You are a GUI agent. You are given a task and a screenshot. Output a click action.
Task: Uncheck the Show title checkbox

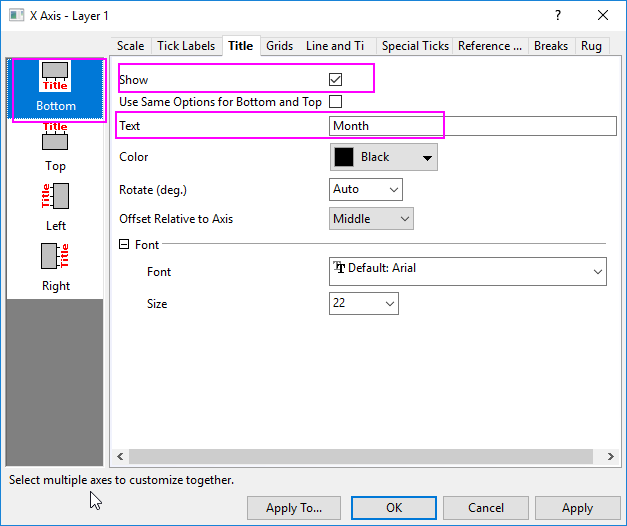[336, 79]
